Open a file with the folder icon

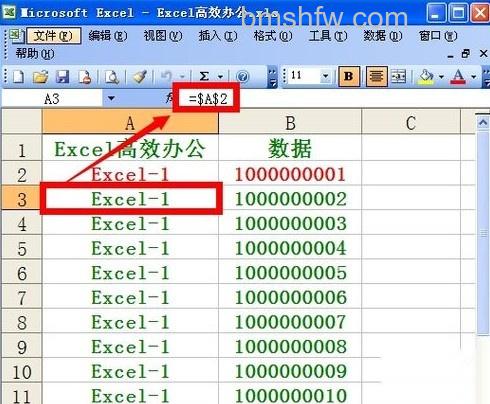point(40,77)
